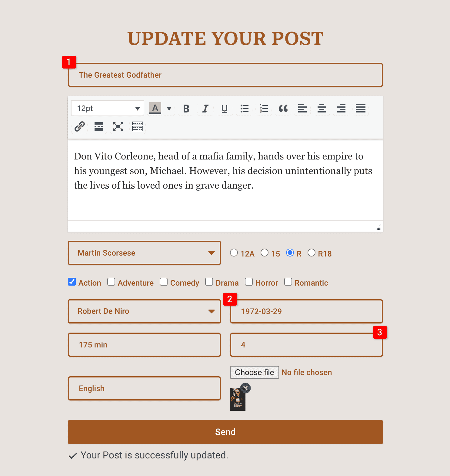
Task: Click the English language field
Action: 145,388
